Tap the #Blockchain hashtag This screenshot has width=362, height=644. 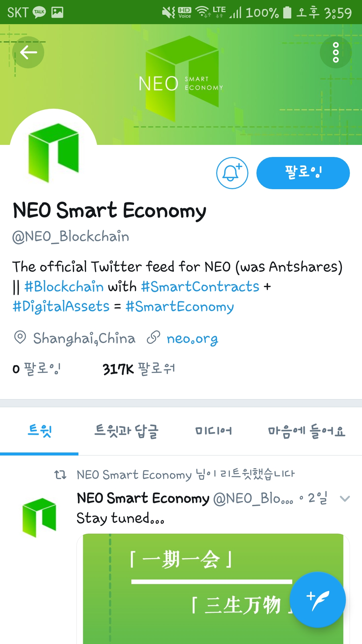tap(64, 287)
